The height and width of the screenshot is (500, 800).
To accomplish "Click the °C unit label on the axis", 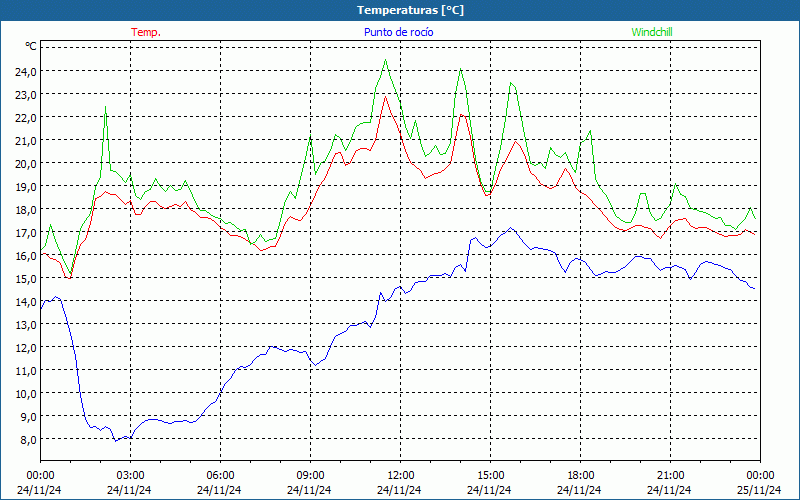I will point(31,46).
